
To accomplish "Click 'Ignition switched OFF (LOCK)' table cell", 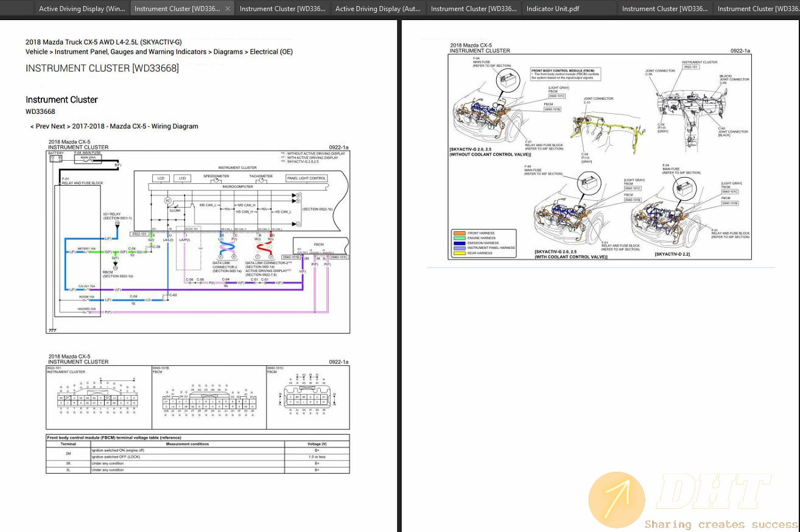I will pyautogui.click(x=187, y=457).
